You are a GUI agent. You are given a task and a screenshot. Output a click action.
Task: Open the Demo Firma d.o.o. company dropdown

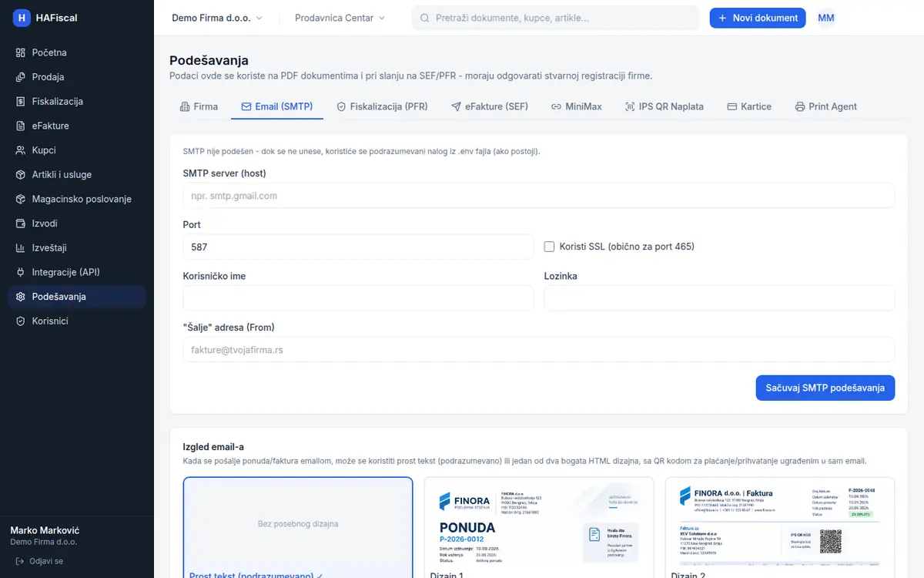[217, 18]
